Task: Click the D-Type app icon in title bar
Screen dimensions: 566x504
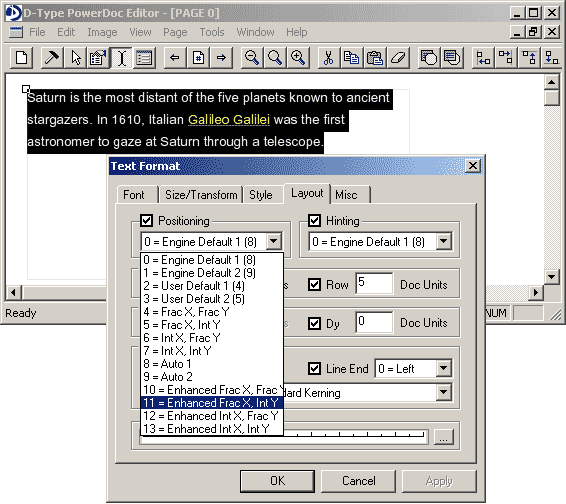Action: [x=14, y=13]
